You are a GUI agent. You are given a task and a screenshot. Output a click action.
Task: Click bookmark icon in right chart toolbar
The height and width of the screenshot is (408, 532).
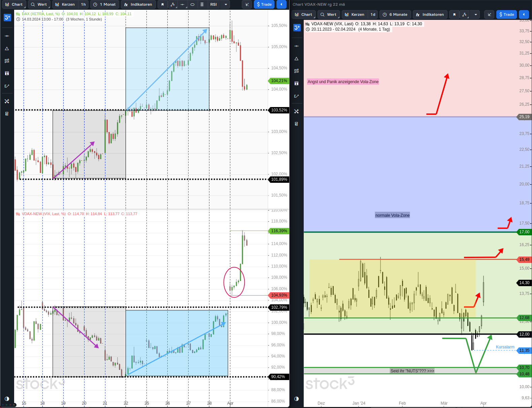point(454,14)
